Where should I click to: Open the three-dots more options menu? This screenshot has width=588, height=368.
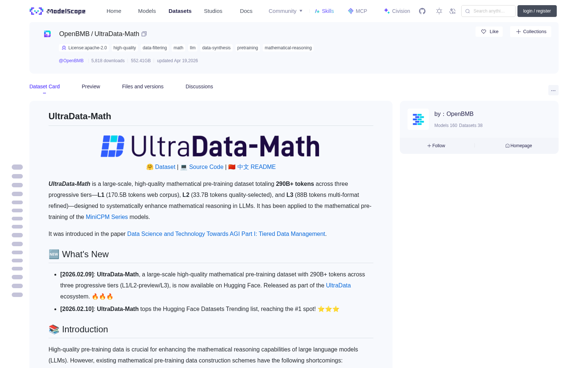(553, 90)
